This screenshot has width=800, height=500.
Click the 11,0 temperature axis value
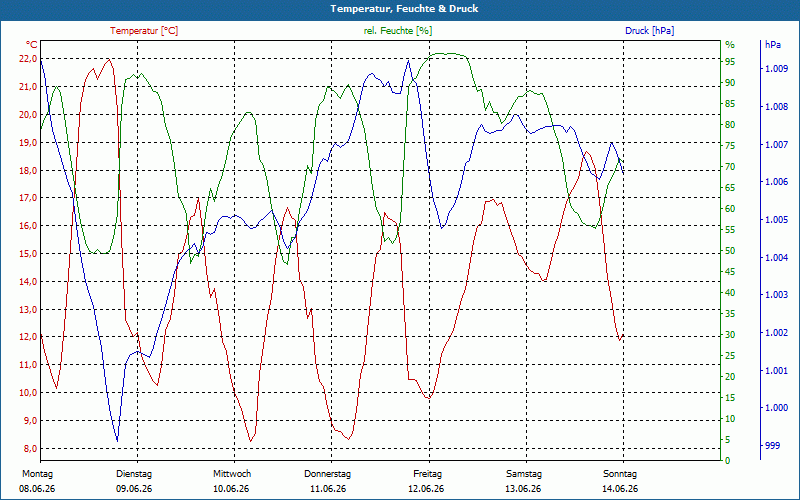point(28,365)
